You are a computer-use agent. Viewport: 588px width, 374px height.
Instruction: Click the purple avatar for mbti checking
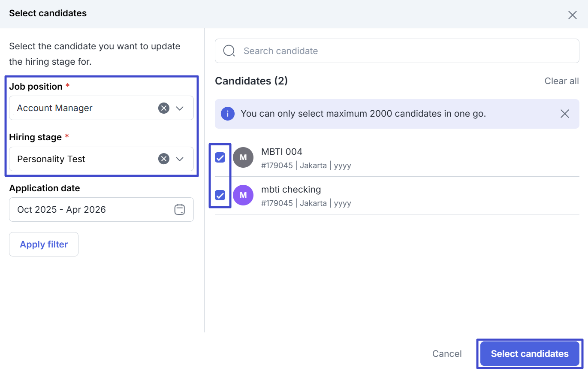[243, 195]
